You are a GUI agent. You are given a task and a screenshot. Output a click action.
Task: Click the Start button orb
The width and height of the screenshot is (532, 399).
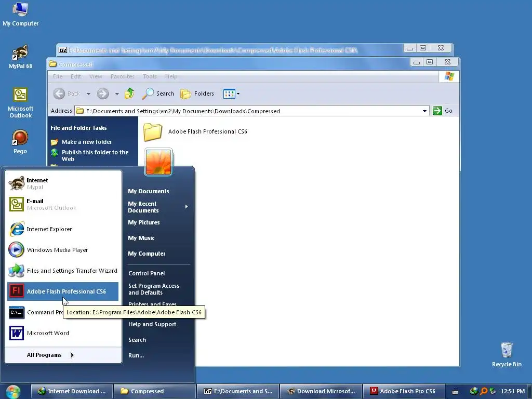pyautogui.click(x=13, y=392)
